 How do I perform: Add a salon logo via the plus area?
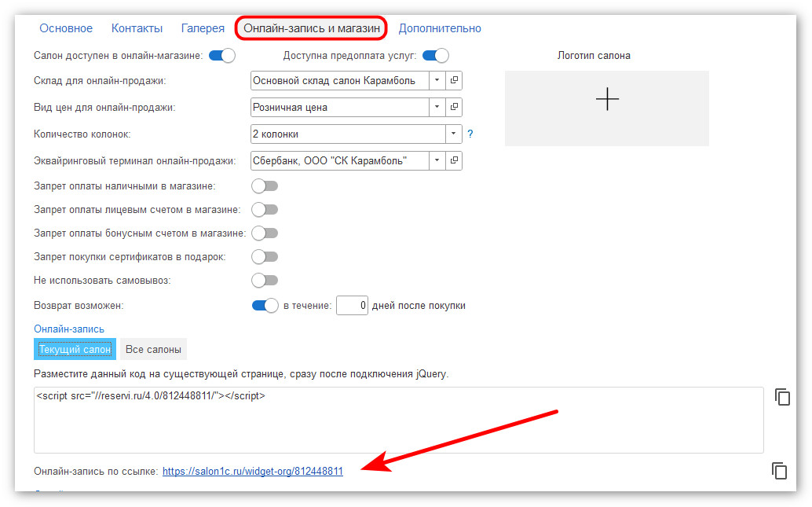(607, 108)
